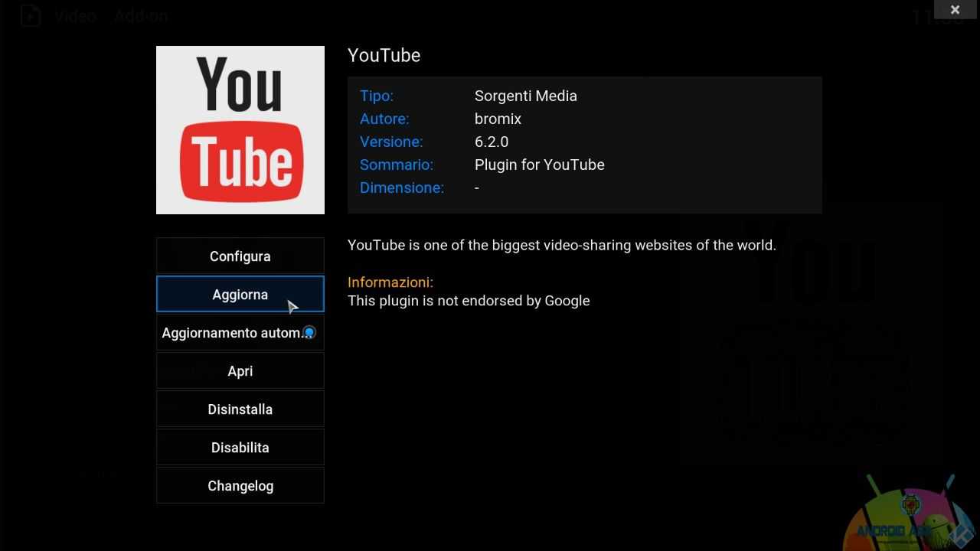Image resolution: width=980 pixels, height=551 pixels.
Task: Click the Informazioni heading
Action: coord(390,282)
